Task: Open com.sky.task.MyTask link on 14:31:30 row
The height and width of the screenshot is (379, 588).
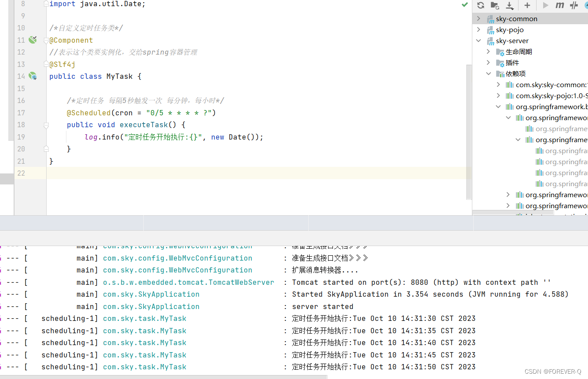Action: pyautogui.click(x=145, y=318)
